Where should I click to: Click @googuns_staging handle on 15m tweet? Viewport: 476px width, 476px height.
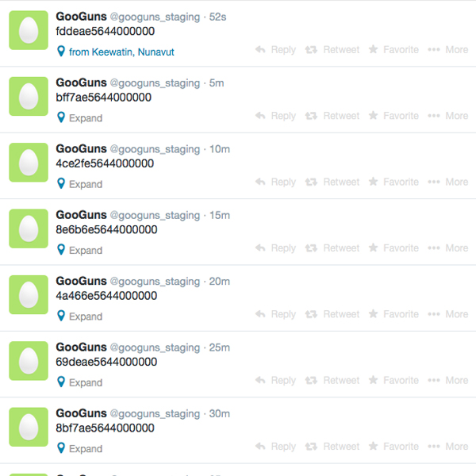155,215
